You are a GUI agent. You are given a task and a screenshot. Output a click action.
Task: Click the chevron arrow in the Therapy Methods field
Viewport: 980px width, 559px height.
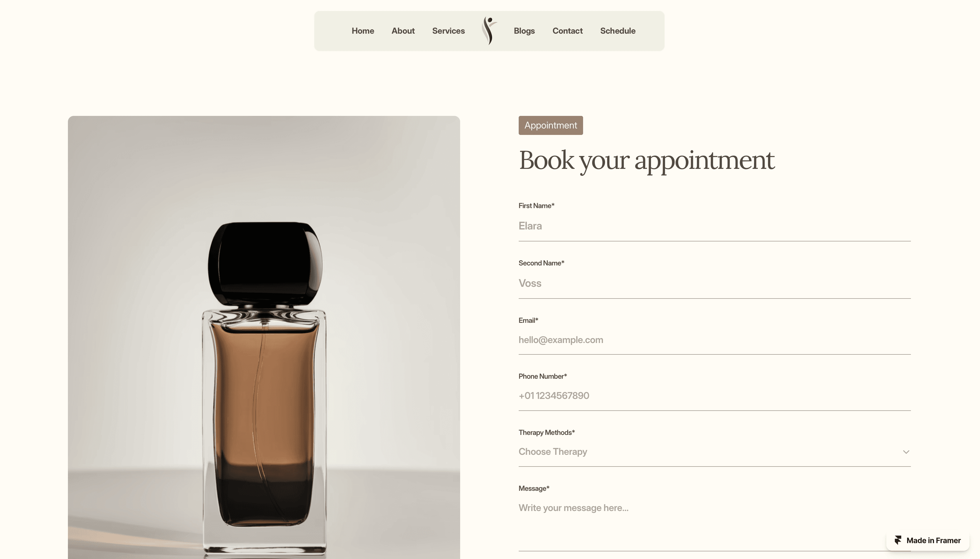906,452
